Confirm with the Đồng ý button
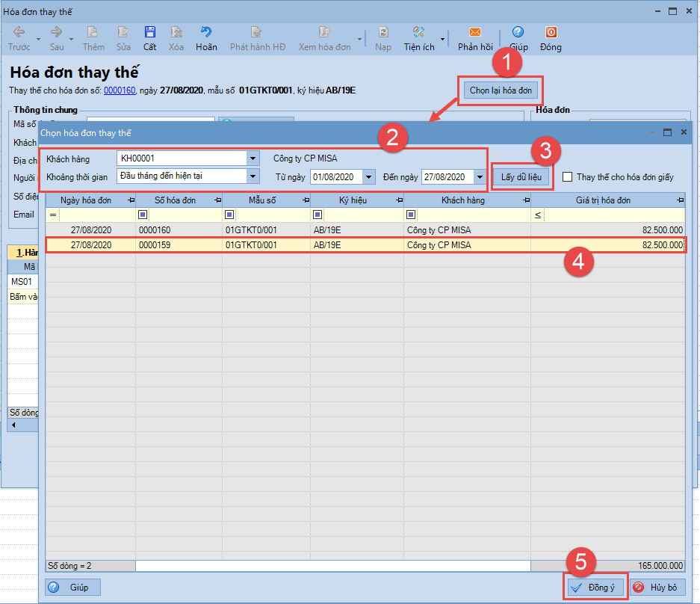 pyautogui.click(x=595, y=587)
